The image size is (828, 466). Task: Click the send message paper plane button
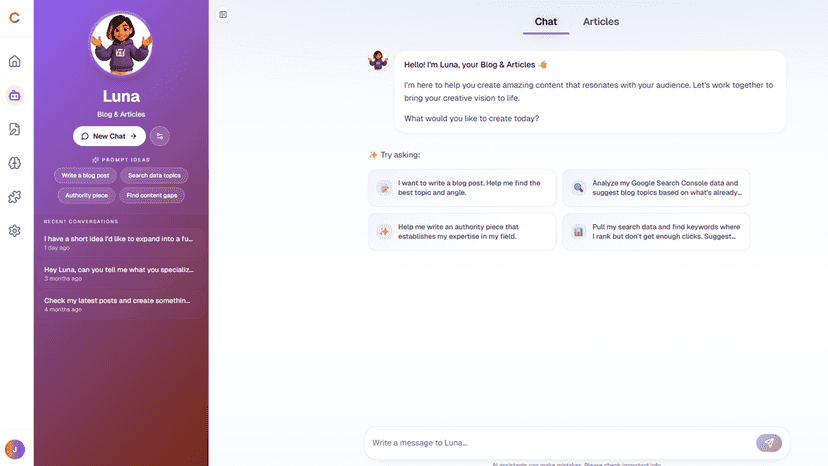click(769, 443)
